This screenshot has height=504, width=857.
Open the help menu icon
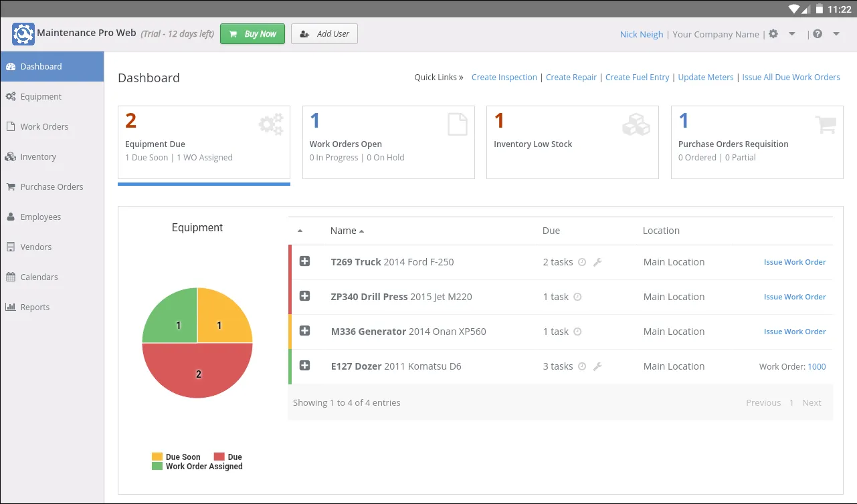(x=817, y=33)
